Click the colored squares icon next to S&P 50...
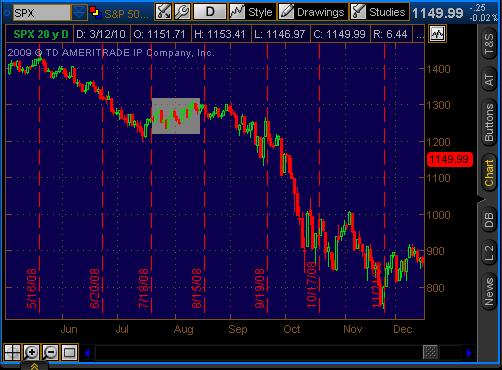 click(x=95, y=13)
